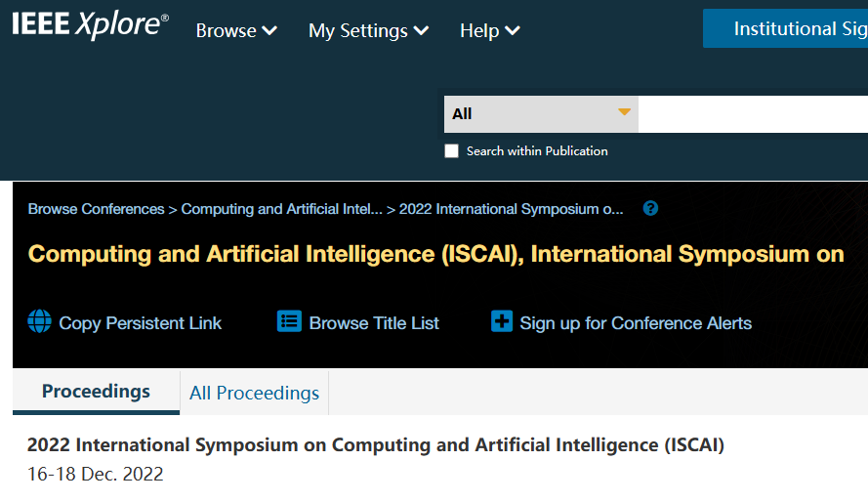Expand the Help menu

coord(489,31)
